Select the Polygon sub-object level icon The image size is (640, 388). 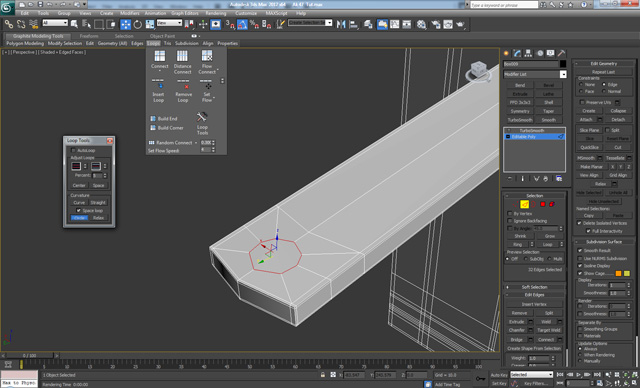pos(543,204)
